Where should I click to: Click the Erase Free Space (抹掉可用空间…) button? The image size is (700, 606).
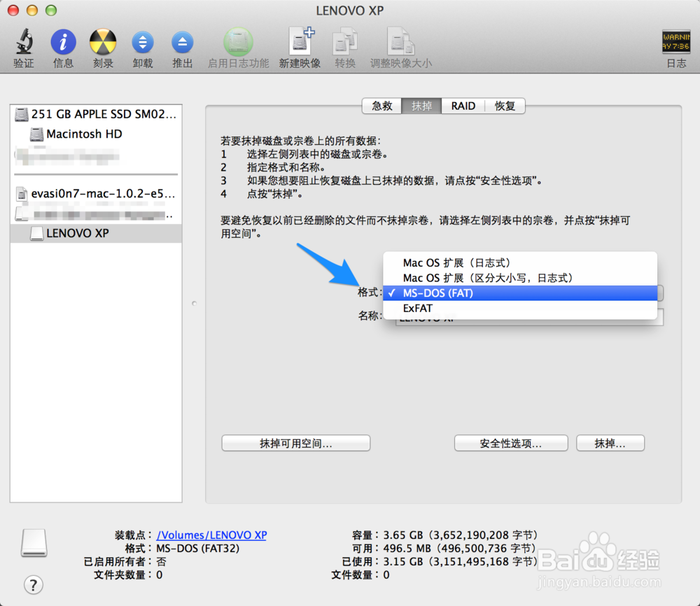pos(296,443)
